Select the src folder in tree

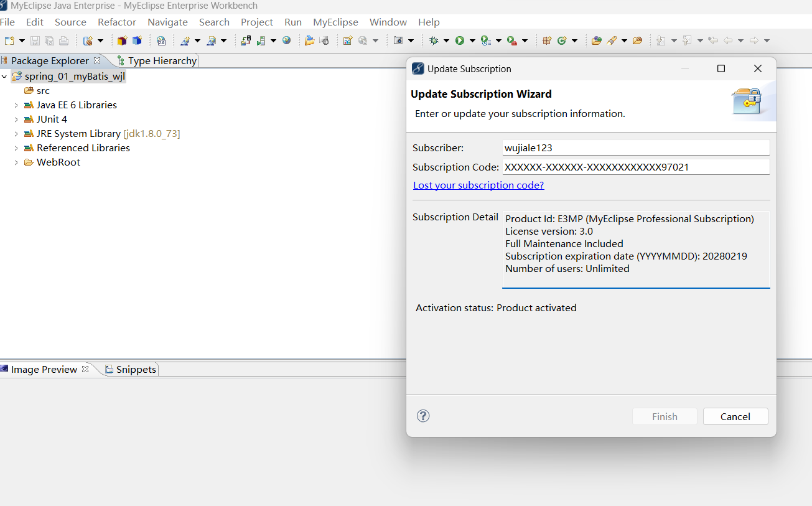tap(43, 91)
